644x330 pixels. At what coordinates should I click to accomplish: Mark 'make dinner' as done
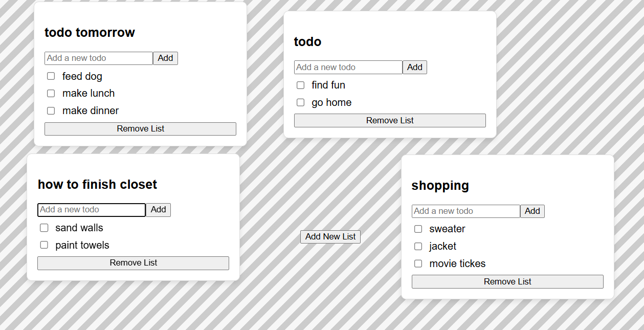[x=51, y=111]
